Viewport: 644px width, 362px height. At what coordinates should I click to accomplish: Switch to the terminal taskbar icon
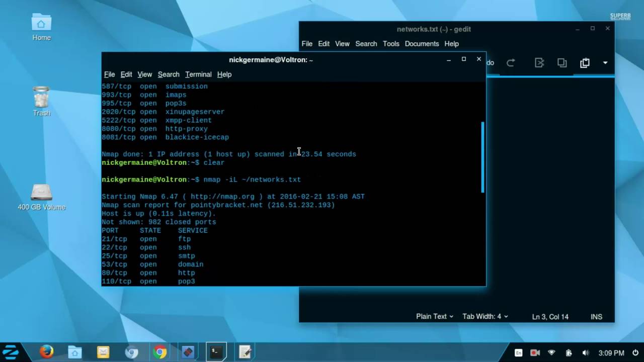pos(216,352)
